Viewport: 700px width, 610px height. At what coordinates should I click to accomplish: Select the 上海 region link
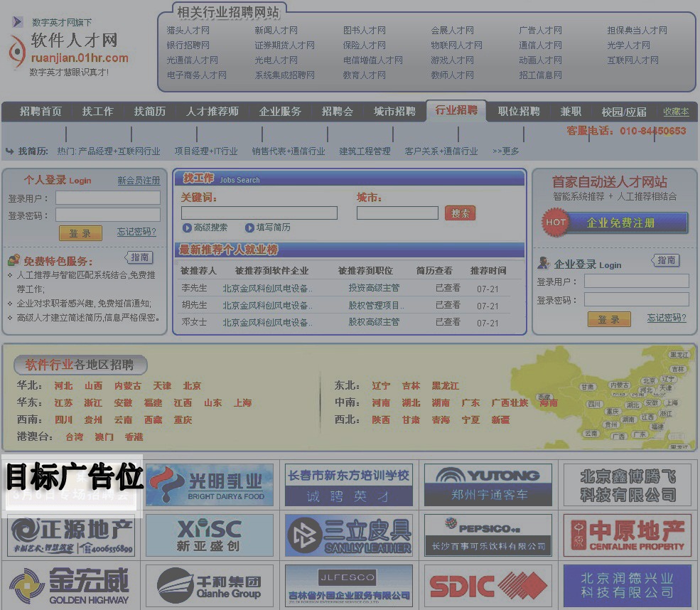pos(243,403)
